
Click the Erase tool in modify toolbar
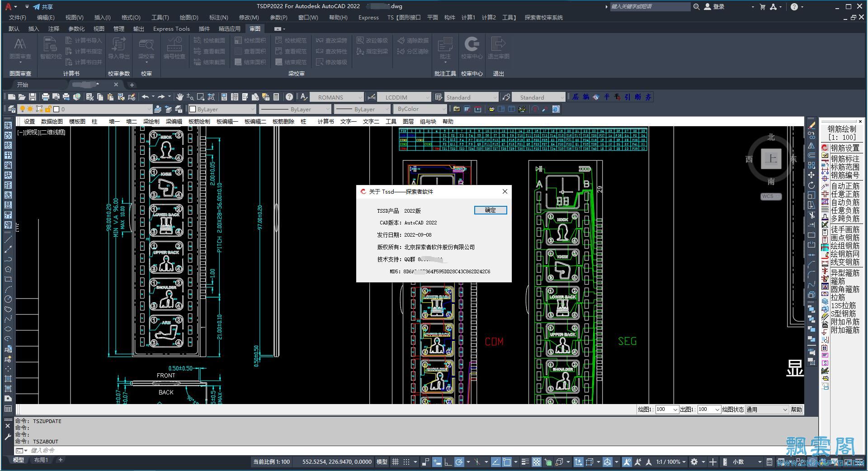(812, 125)
